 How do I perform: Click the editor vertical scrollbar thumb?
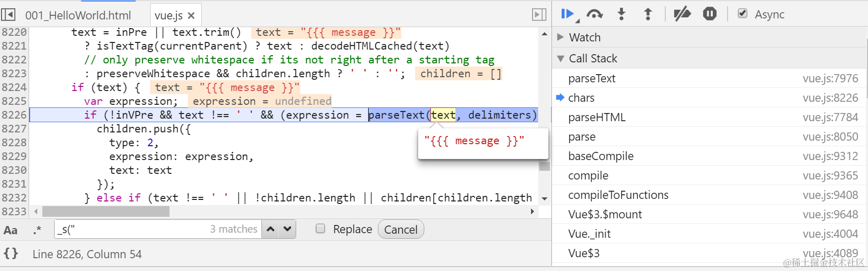pos(544,166)
